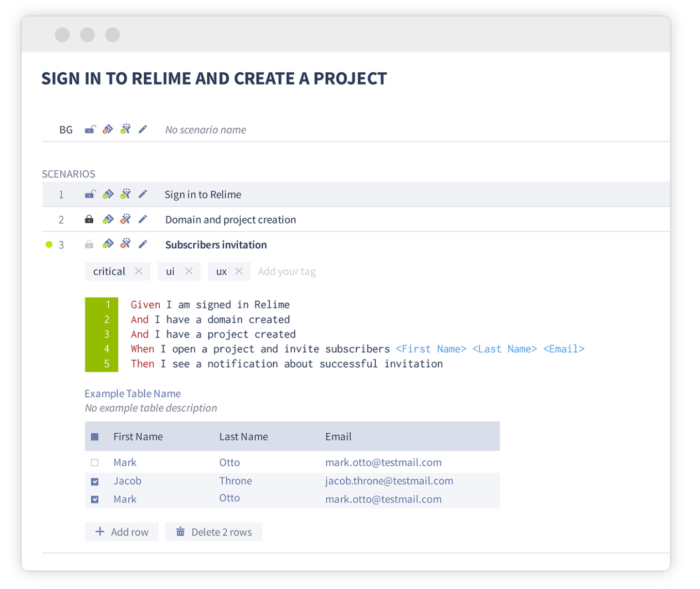Remove the ui tag
Image resolution: width=700 pixels, height=589 pixels.
point(189,271)
